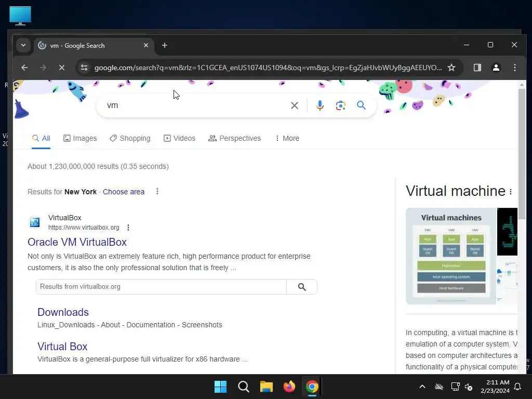Image resolution: width=532 pixels, height=399 pixels.
Task: Open the muted volume tray icon
Action: pos(469,387)
